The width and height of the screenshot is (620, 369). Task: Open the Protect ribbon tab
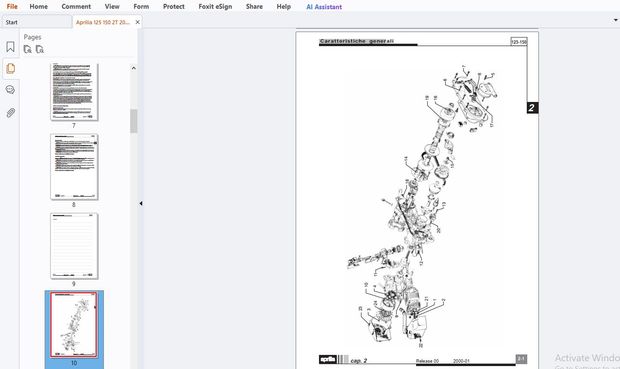174,6
